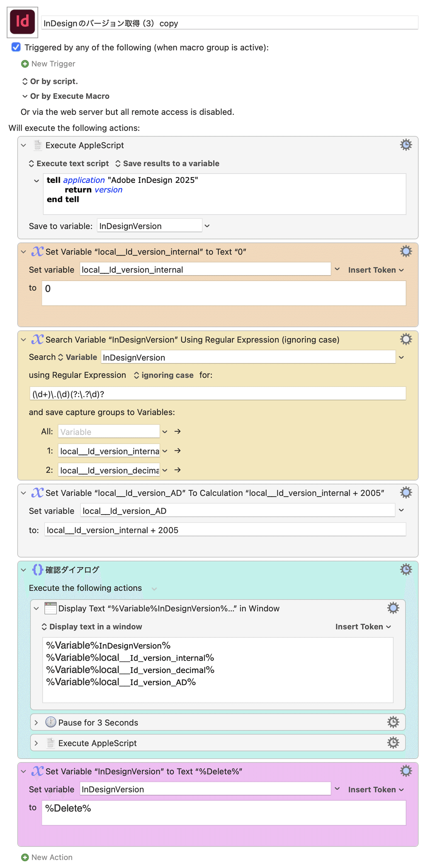The image size is (425, 868).
Task: Collapse the 確認ダイアログ group
Action: [x=23, y=570]
